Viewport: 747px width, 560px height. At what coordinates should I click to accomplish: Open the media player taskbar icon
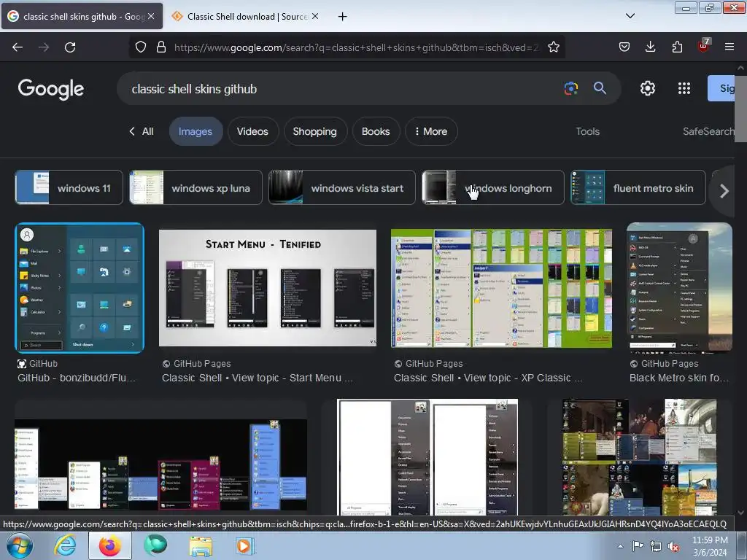(245, 545)
